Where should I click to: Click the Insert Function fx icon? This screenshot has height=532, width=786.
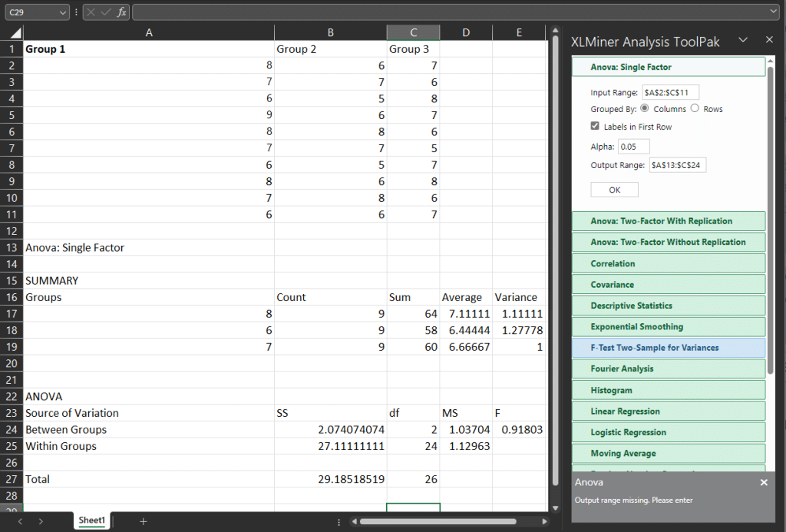(122, 12)
